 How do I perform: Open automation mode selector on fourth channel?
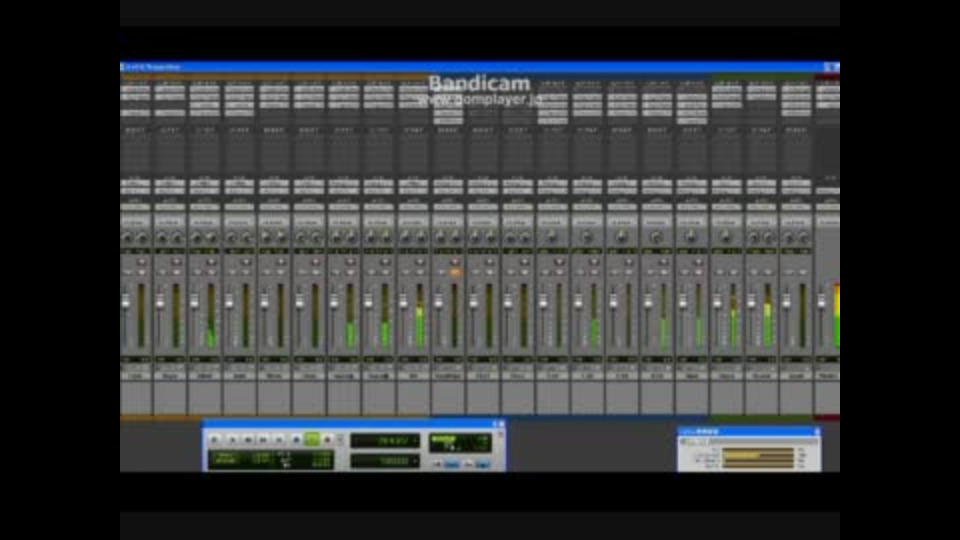point(239,206)
